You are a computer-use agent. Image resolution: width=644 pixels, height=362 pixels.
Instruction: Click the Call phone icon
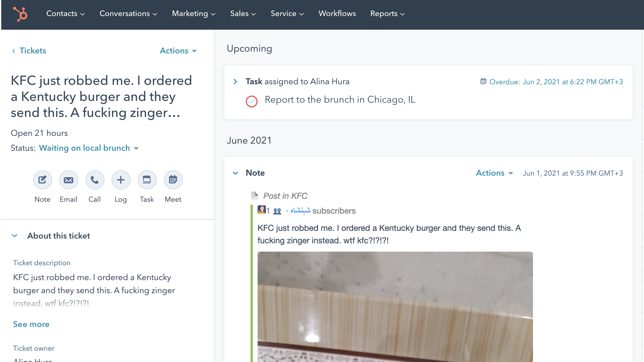click(95, 180)
